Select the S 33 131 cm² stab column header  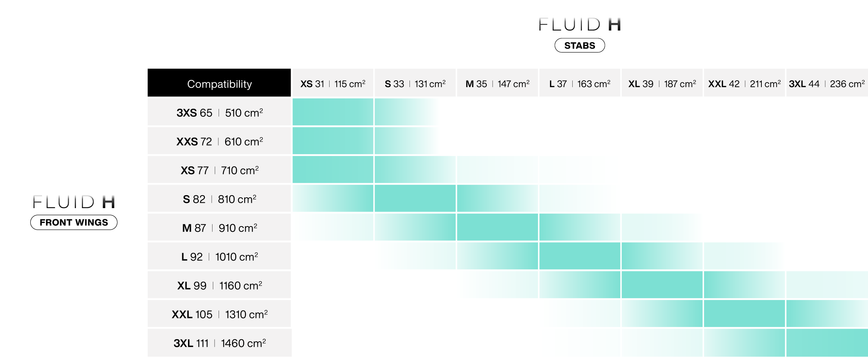pos(415,83)
